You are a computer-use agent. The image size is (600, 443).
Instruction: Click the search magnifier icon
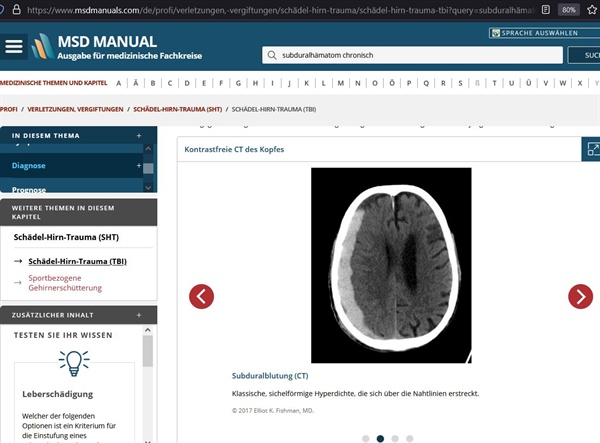pos(272,55)
